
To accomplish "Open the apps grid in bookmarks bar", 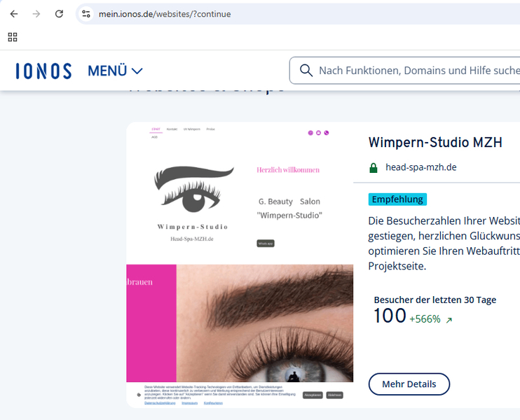I will click(x=13, y=37).
